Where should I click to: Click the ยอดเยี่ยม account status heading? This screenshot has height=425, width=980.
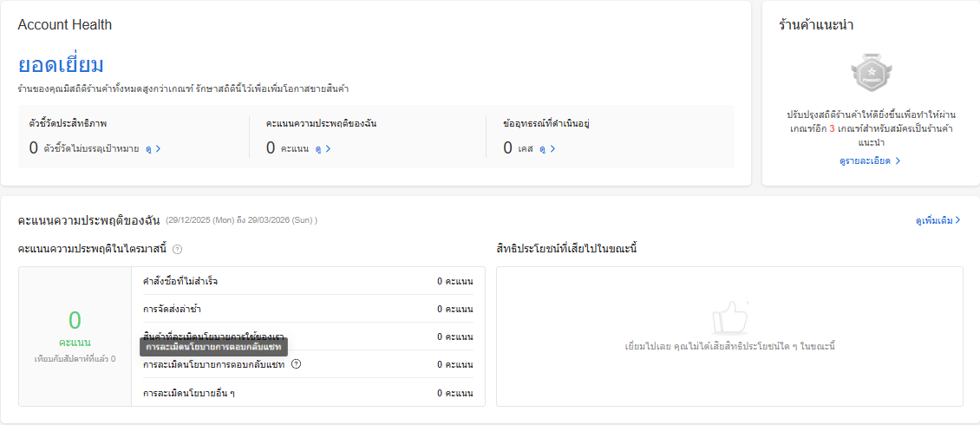61,65
